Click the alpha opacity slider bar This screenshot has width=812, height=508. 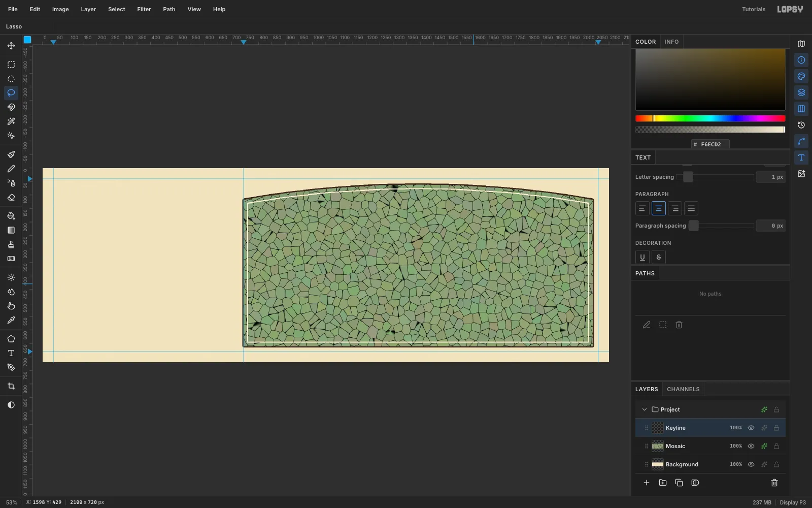[710, 130]
